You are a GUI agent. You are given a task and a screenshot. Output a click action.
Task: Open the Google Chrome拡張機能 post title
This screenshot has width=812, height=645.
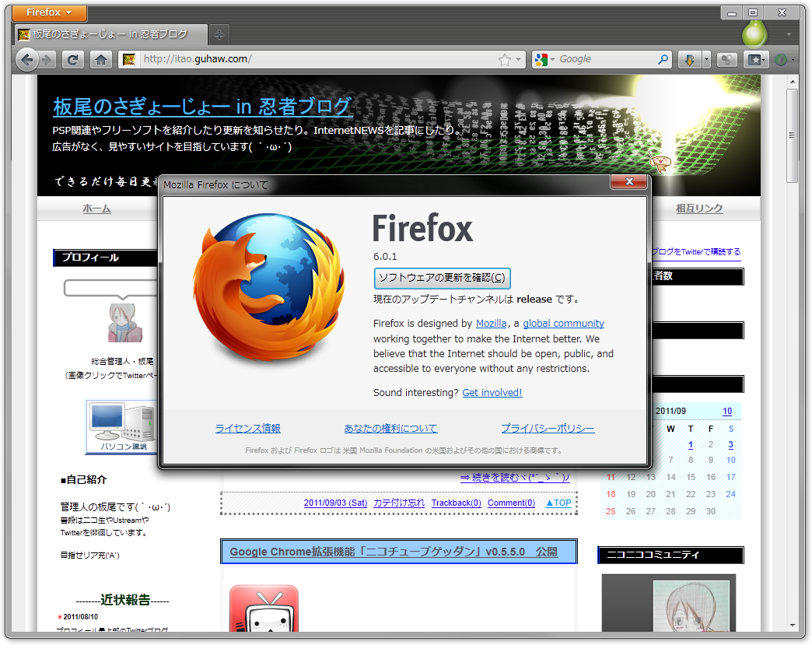click(x=394, y=552)
